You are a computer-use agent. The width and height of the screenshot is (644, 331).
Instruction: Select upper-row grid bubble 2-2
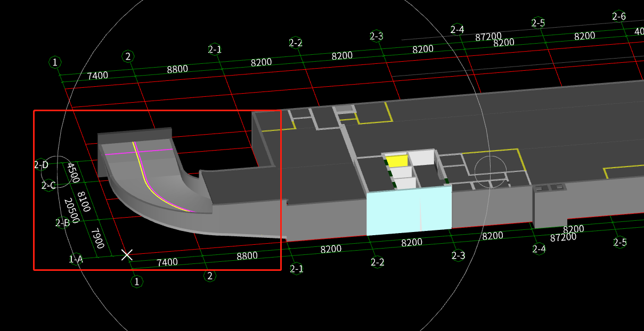[296, 43]
